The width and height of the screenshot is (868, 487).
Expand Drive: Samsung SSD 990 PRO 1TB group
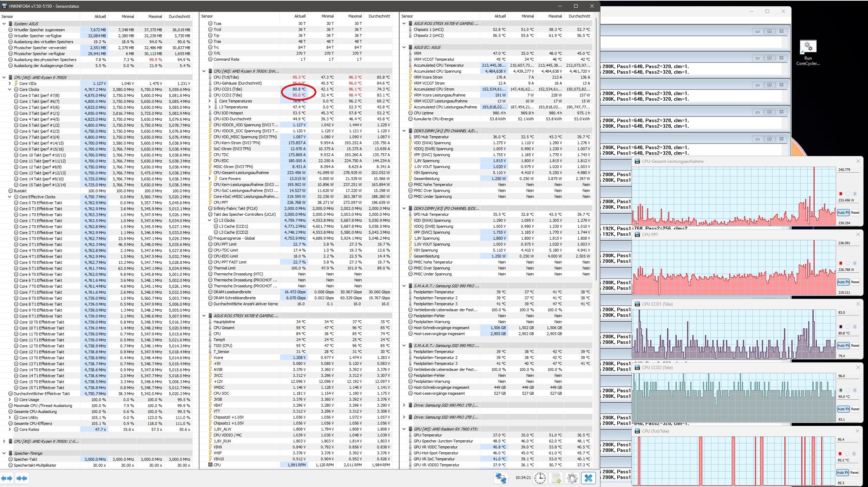[404, 405]
